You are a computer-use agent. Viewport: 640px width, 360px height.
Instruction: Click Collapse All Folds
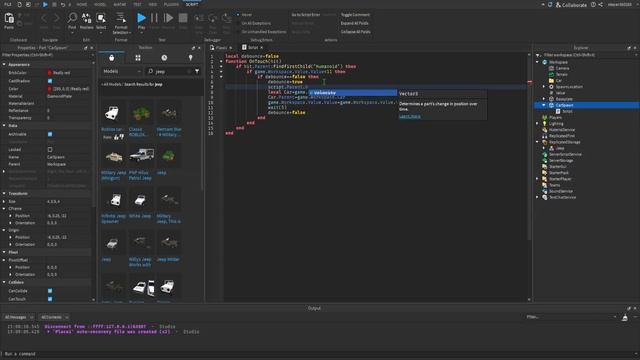point(356,31)
